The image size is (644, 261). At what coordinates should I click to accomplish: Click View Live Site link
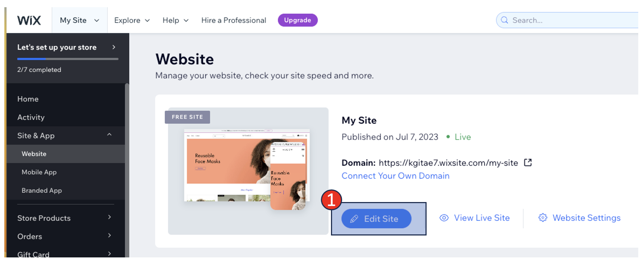point(474,218)
